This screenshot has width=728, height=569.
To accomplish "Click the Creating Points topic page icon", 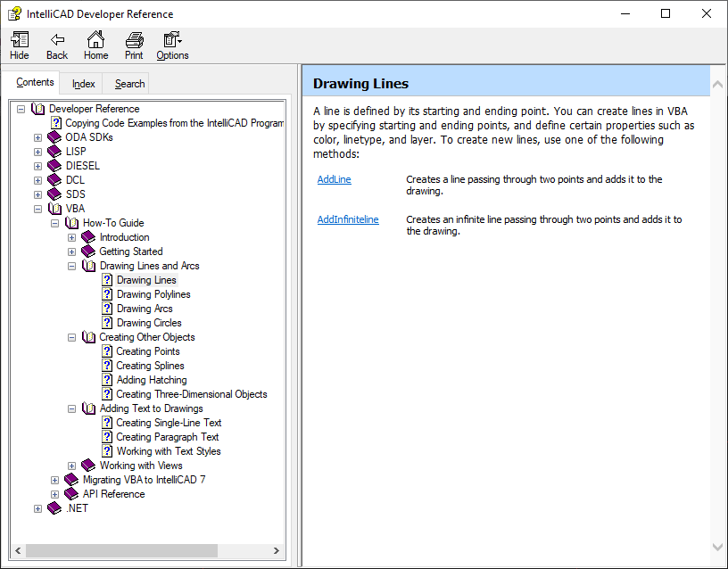I will (107, 351).
